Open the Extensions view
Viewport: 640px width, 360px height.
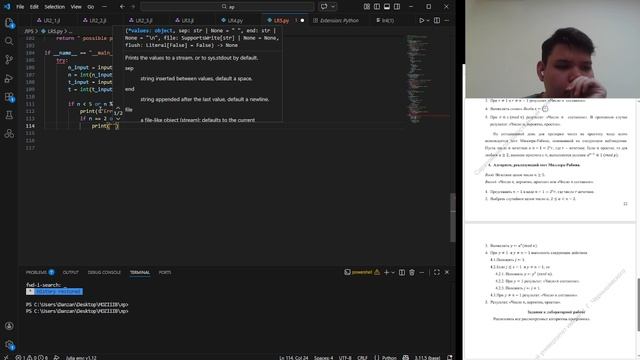click(9, 97)
